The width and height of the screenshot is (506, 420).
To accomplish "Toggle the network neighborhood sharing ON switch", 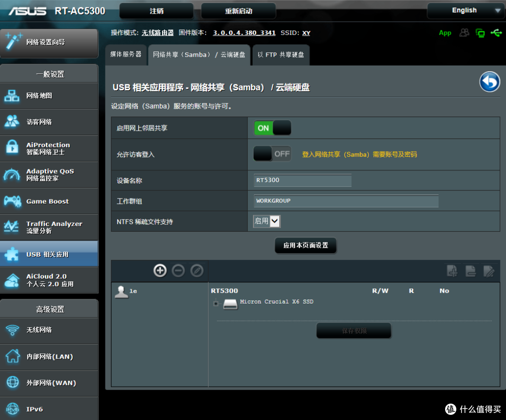I will pos(272,128).
